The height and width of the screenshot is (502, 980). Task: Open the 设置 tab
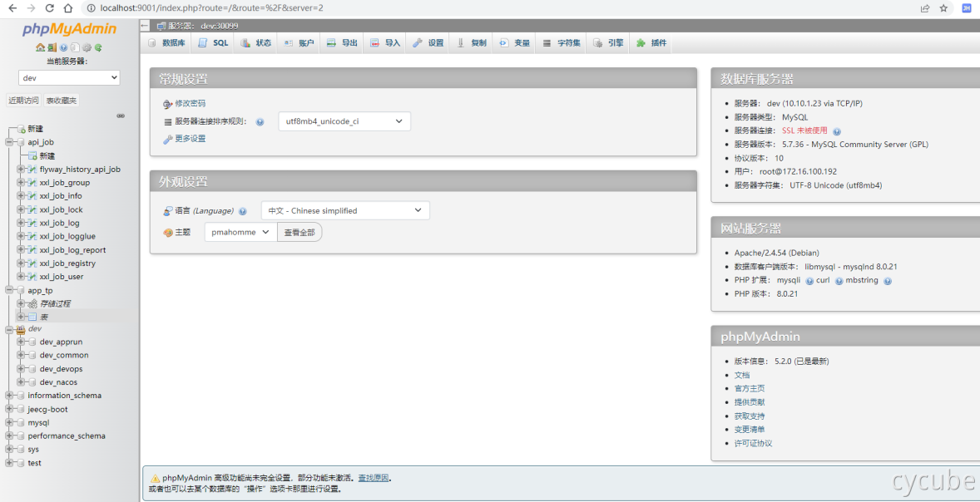point(428,43)
